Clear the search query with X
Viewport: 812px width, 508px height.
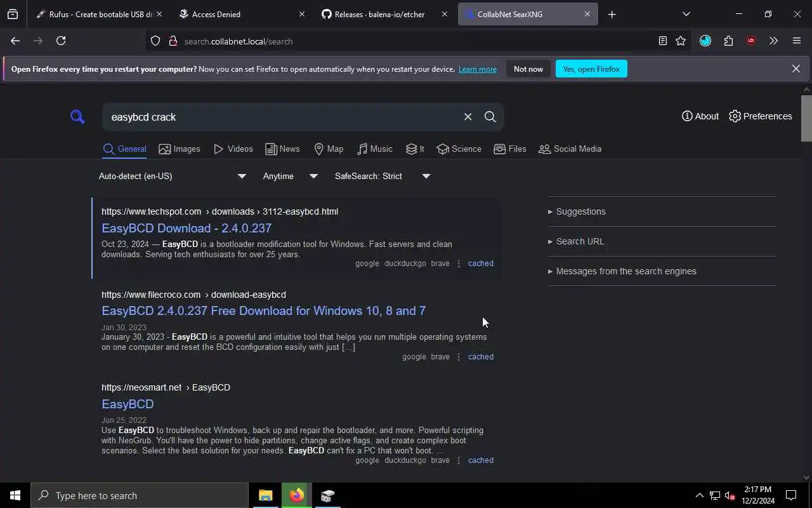(x=468, y=117)
